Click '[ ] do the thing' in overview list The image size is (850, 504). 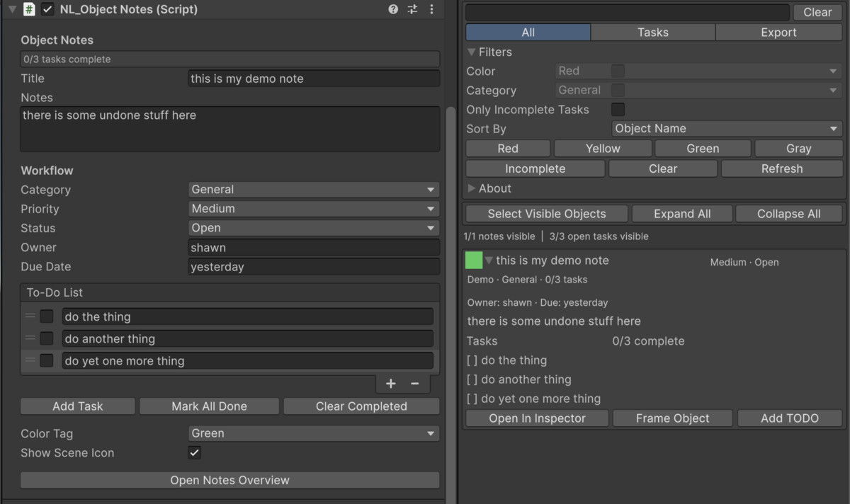coord(507,360)
